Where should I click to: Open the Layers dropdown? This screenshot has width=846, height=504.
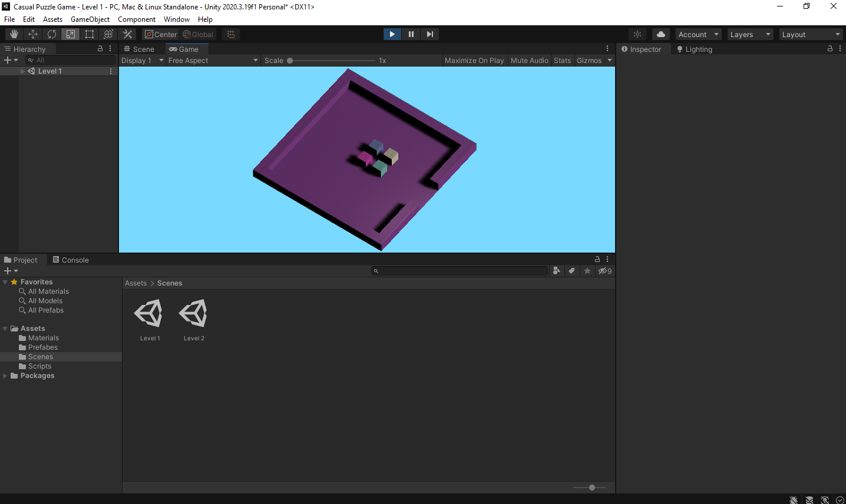pyautogui.click(x=750, y=34)
